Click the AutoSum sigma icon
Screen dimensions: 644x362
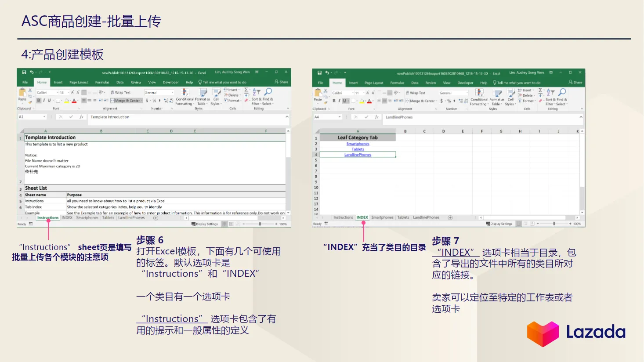(246, 90)
